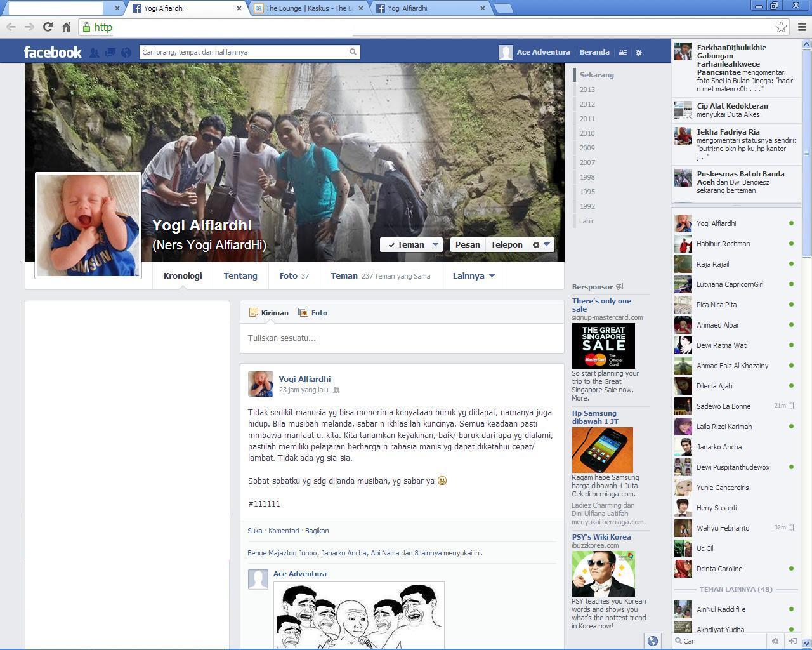Open the friend requests icon in Facebook header
The height and width of the screenshot is (650, 812).
[94, 53]
